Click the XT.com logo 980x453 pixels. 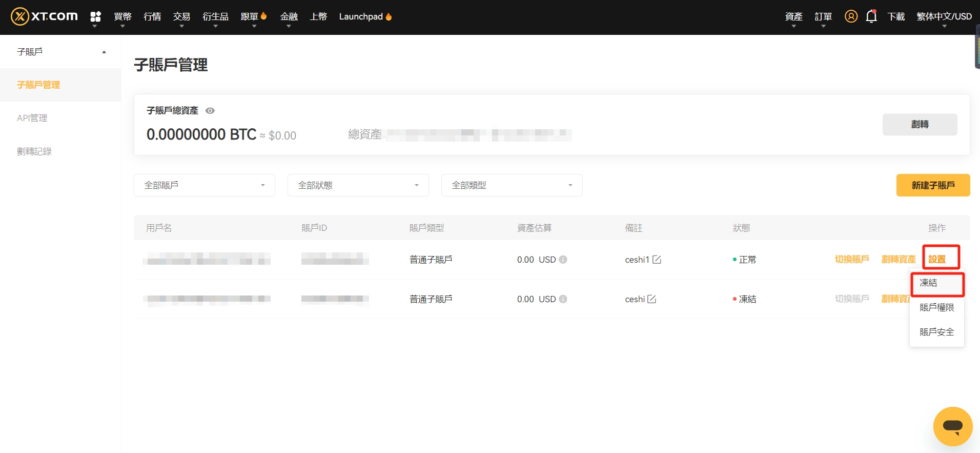click(x=44, y=16)
